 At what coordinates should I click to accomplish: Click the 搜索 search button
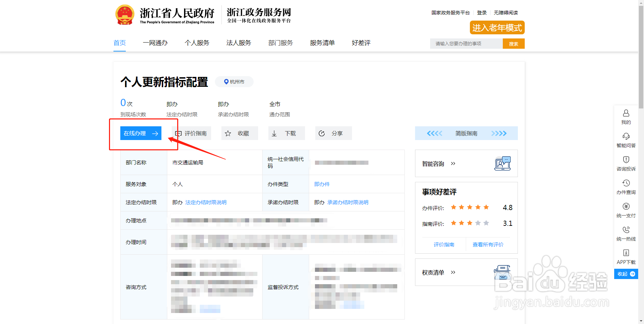click(513, 44)
